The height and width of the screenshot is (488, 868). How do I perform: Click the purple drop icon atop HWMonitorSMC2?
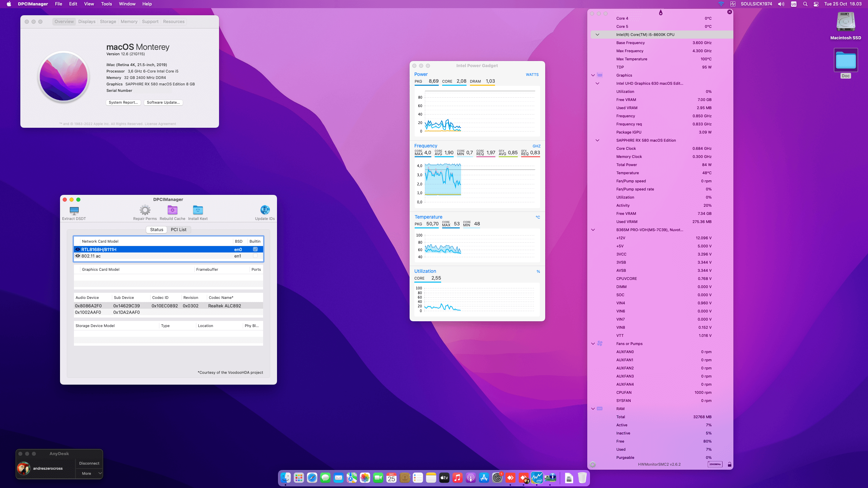pyautogui.click(x=660, y=13)
